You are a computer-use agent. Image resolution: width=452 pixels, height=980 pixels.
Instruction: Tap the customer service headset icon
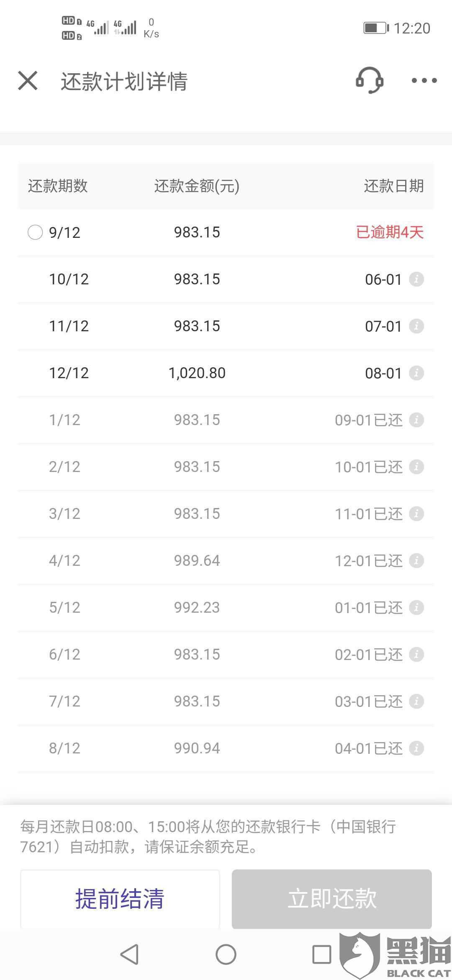click(x=370, y=80)
